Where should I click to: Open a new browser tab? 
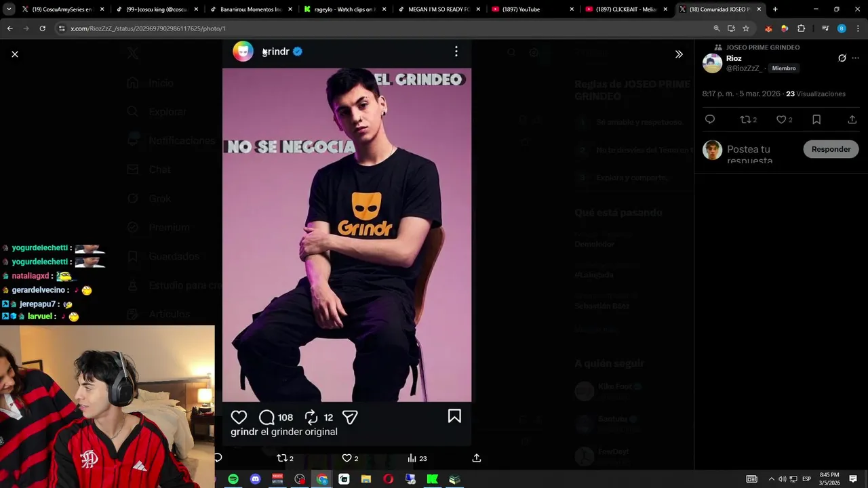tap(775, 9)
